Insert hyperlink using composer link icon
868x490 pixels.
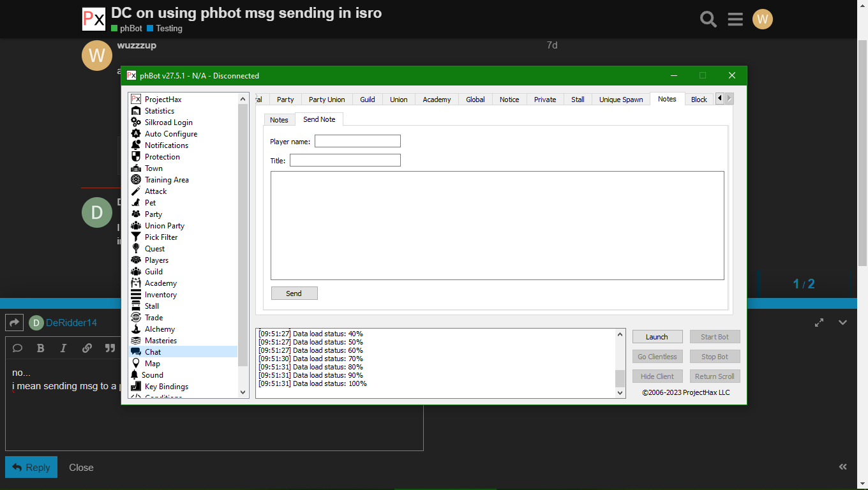(87, 348)
